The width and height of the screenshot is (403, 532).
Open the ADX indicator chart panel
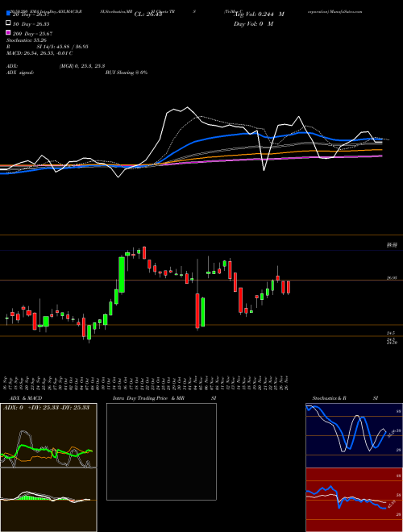click(x=48, y=435)
